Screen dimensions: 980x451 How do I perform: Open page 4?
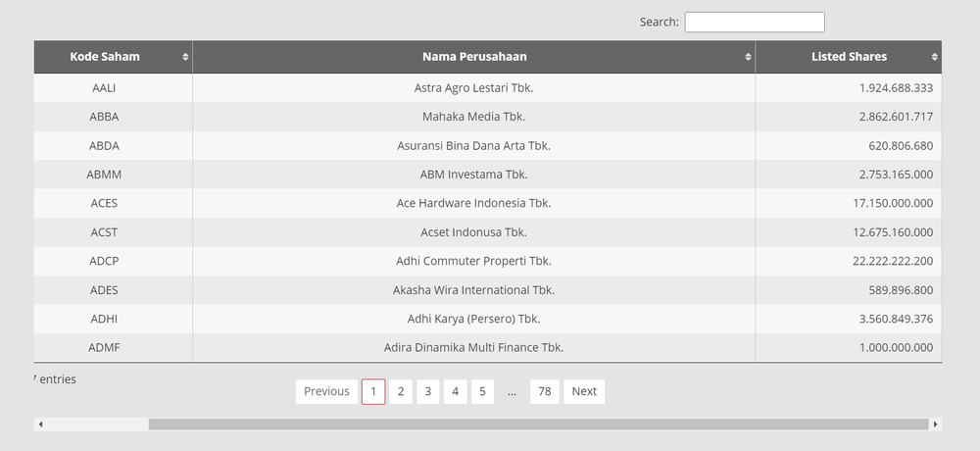pyautogui.click(x=455, y=391)
